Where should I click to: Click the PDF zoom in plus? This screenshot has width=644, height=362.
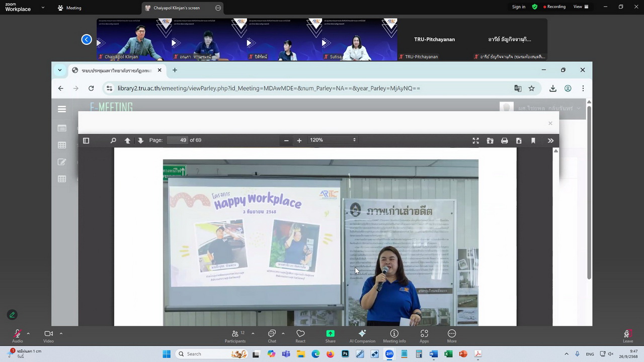click(299, 141)
